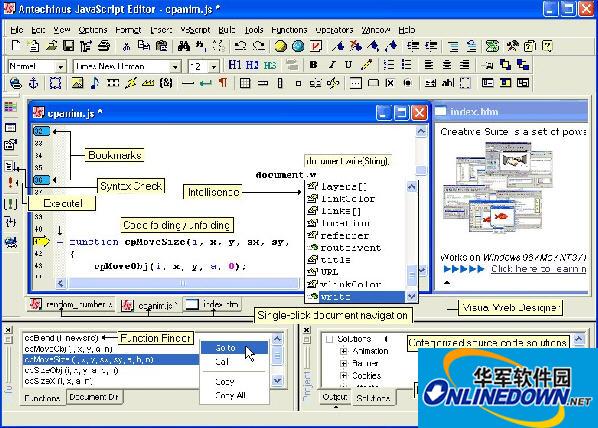Screen dimensions: 598x428
Task: Apply Heading 2 with the H2 icon
Action: (x=252, y=65)
